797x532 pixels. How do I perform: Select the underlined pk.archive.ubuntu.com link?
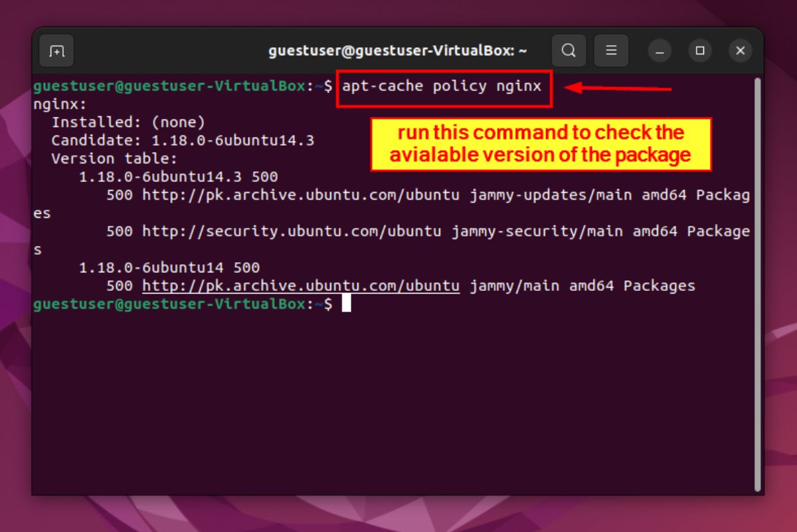299,286
